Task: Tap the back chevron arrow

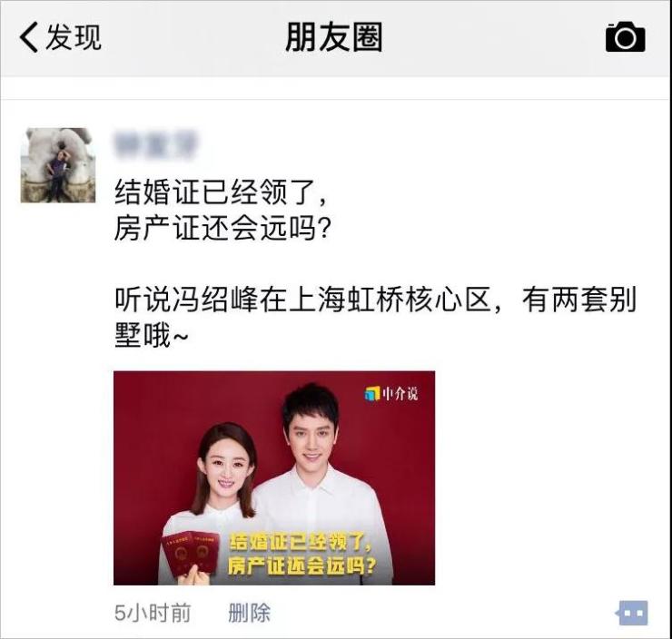Action: coord(29,37)
